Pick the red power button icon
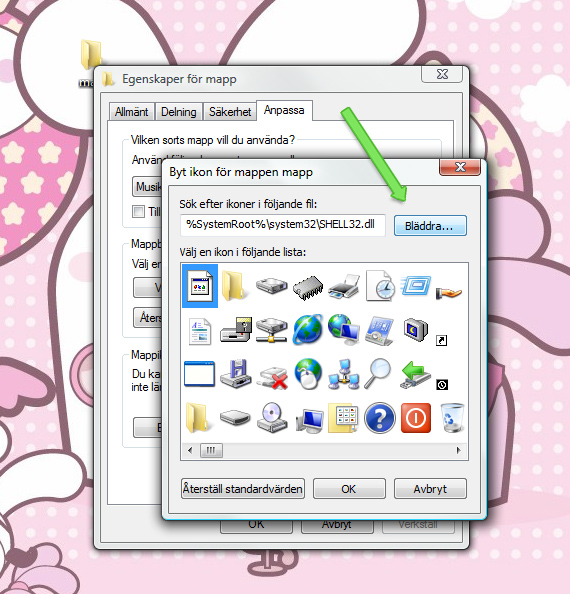The width and height of the screenshot is (570, 594). coord(416,418)
